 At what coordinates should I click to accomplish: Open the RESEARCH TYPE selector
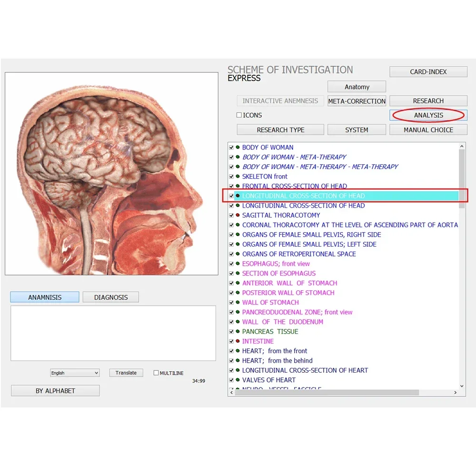pos(280,129)
